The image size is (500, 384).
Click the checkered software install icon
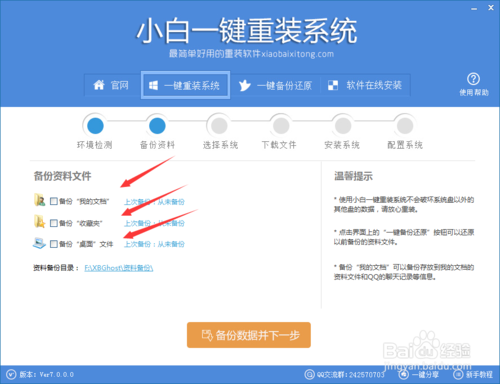333,85
